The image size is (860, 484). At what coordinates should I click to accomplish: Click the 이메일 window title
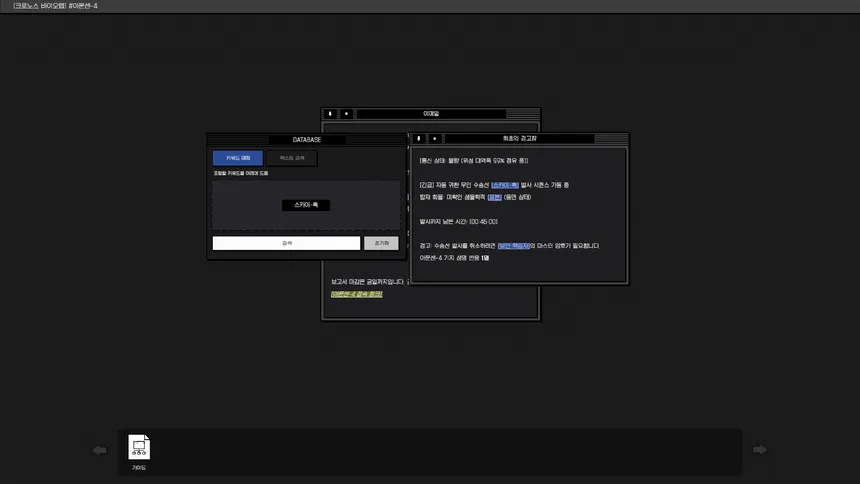point(431,114)
